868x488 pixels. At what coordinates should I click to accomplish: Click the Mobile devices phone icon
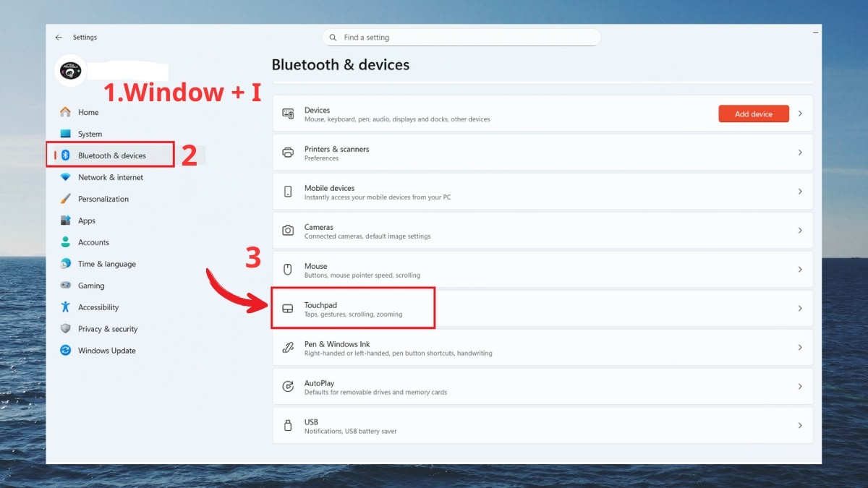288,192
